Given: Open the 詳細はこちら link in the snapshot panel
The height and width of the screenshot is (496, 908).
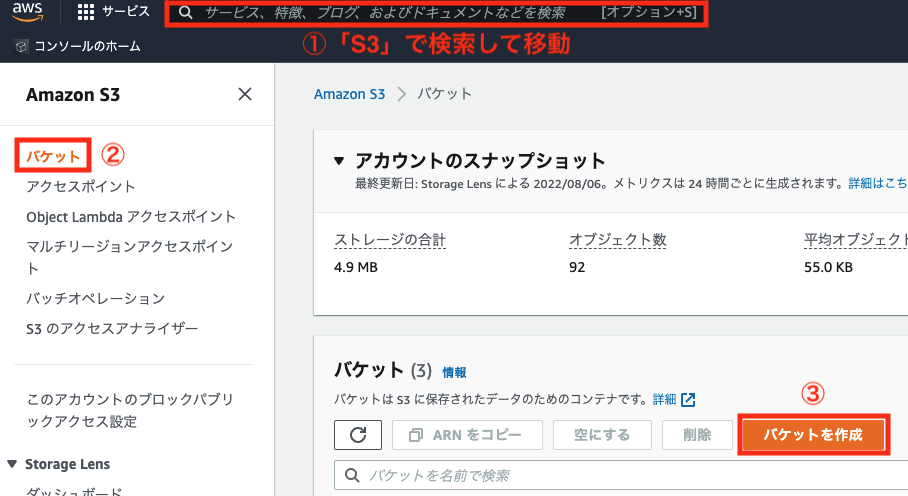Looking at the screenshot, I should (878, 183).
